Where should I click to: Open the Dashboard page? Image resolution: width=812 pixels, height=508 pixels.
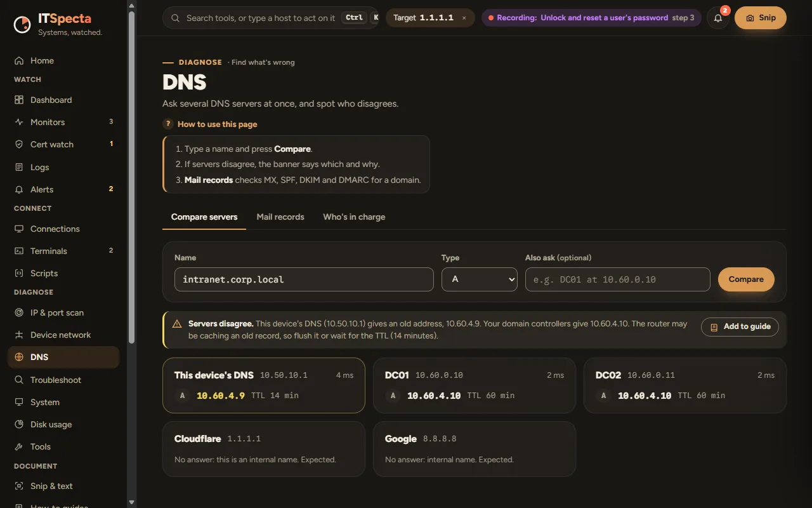[x=63, y=100]
